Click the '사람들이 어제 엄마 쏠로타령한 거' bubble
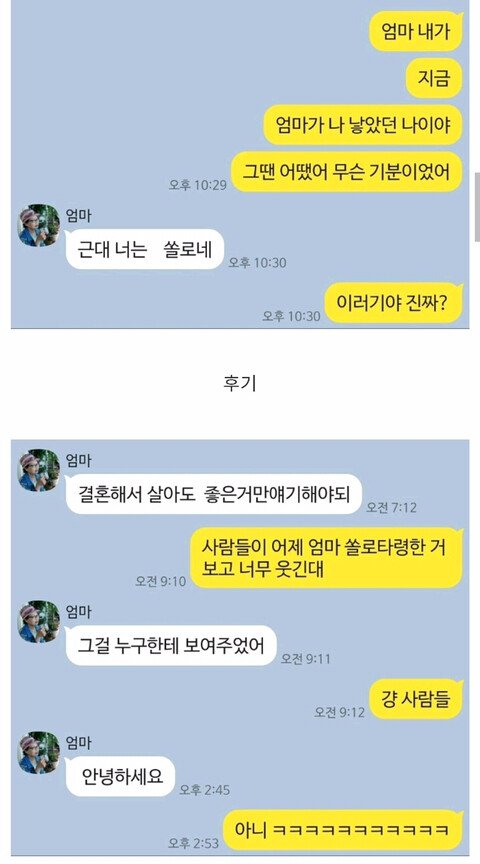The width and height of the screenshot is (480, 864). [327, 558]
